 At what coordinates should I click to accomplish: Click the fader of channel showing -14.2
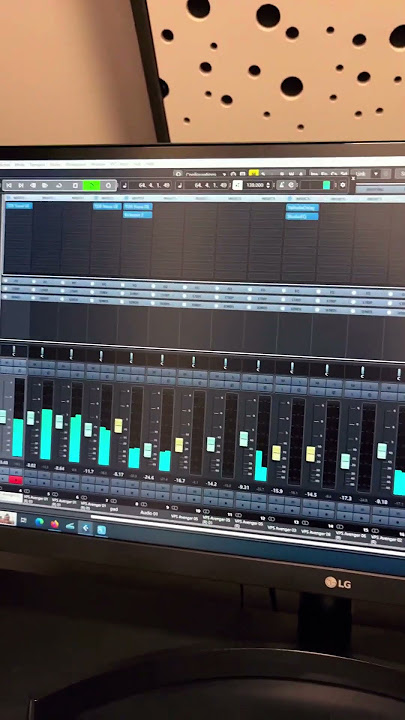(x=211, y=444)
